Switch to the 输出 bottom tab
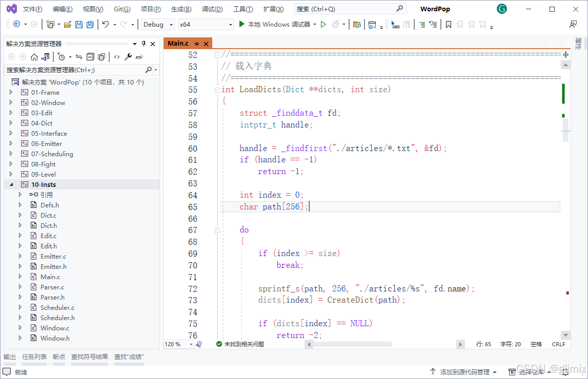Screen dimensions: 588x379 (10, 357)
